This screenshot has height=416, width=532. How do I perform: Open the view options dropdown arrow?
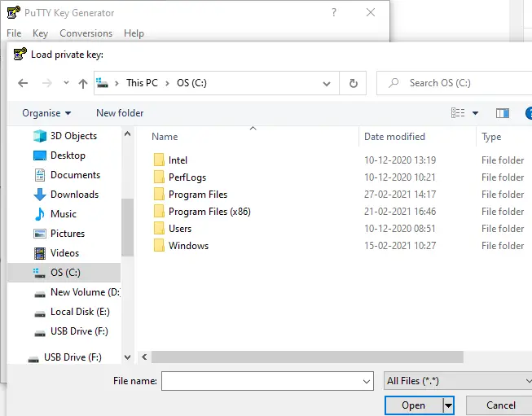pos(475,113)
